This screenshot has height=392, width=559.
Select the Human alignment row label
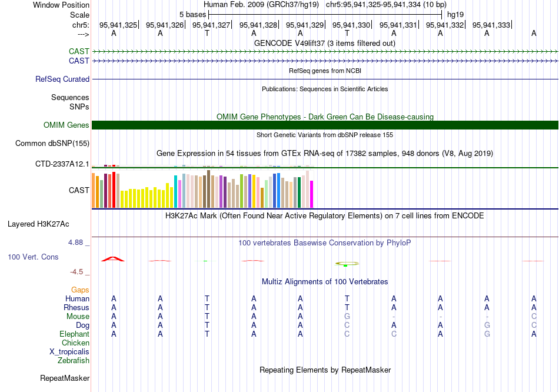coord(77,299)
